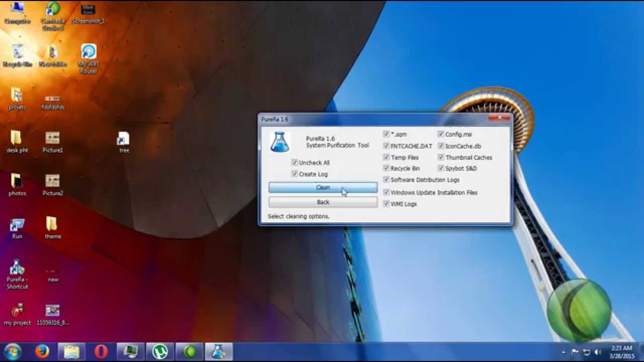
Task: Click the taskbar clock showing 2:23 AM
Action: pyautogui.click(x=622, y=352)
